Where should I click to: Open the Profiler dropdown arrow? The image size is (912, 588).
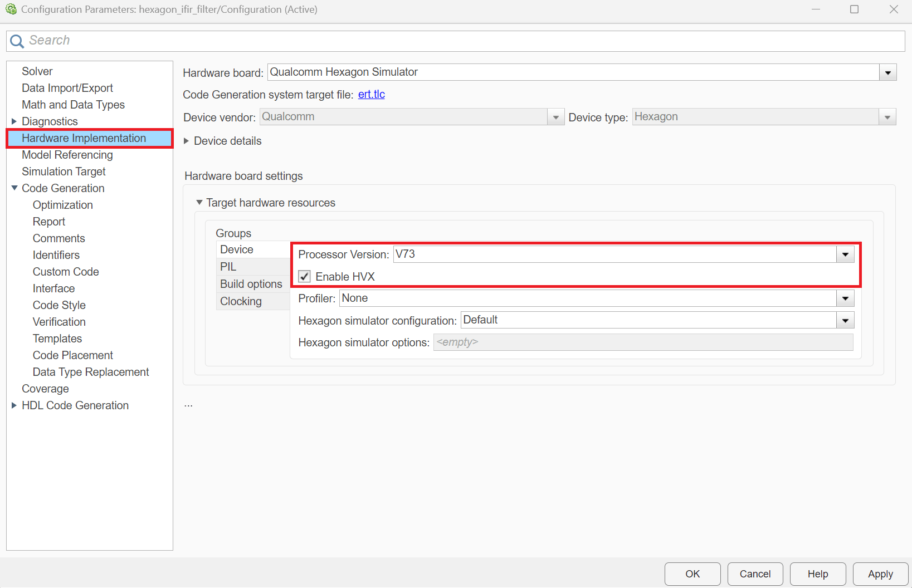pyautogui.click(x=845, y=298)
